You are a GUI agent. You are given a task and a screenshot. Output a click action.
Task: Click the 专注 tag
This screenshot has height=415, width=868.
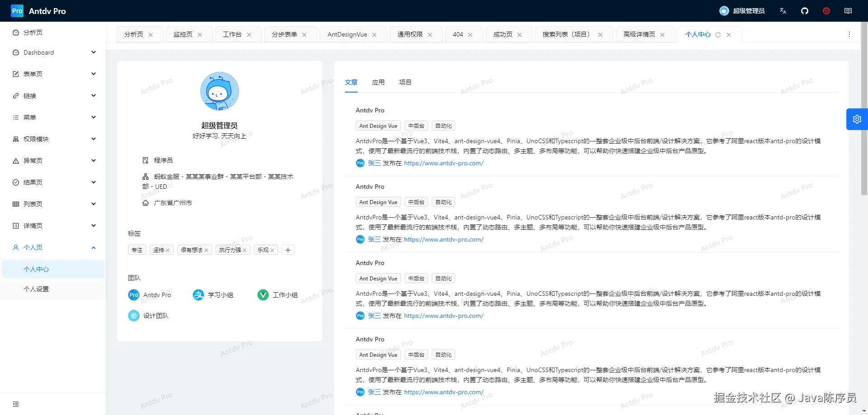click(137, 250)
